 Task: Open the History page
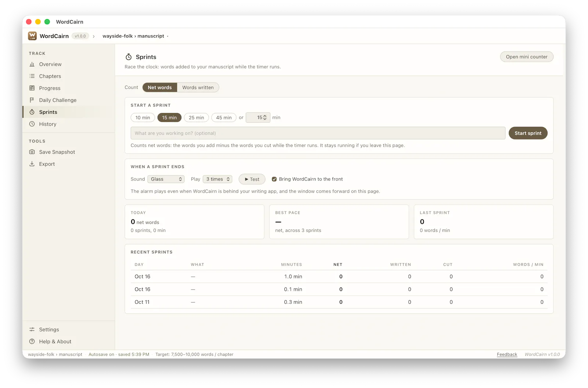coord(69,124)
